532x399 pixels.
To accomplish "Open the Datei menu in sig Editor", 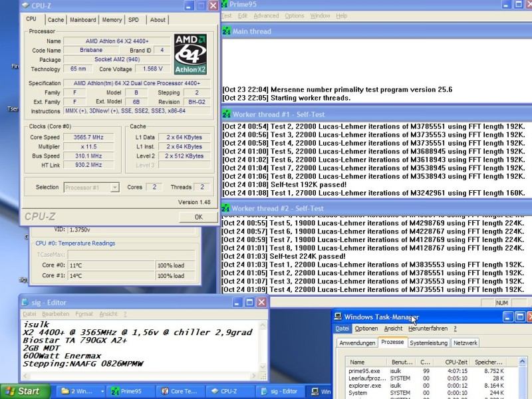I will (29, 314).
